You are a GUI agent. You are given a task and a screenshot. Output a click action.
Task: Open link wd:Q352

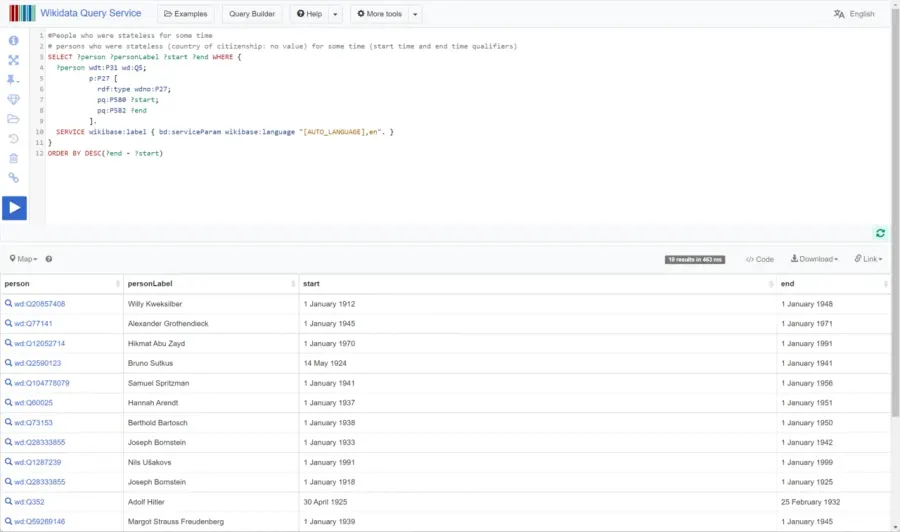[29, 502]
